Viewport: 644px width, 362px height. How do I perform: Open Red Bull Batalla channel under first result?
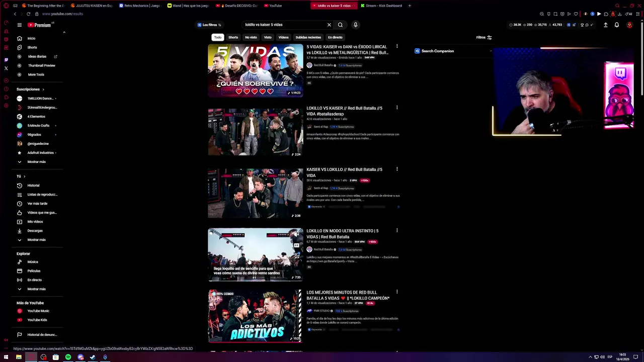[x=323, y=65]
